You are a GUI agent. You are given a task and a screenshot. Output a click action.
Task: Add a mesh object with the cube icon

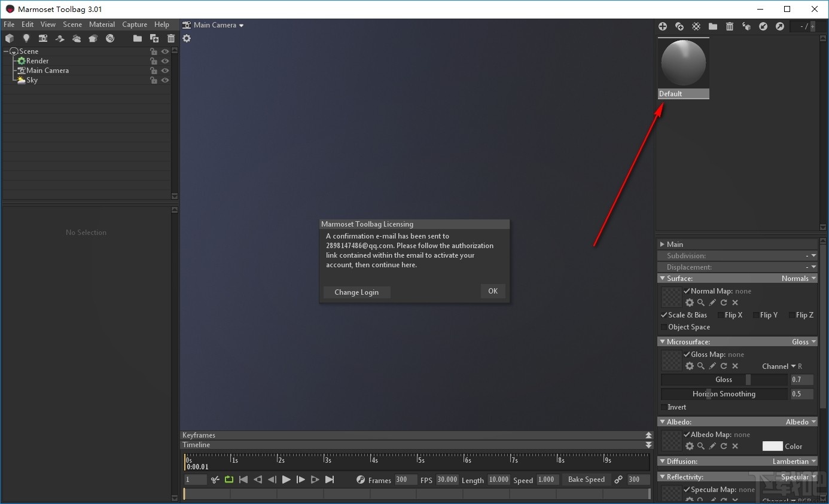coord(10,38)
